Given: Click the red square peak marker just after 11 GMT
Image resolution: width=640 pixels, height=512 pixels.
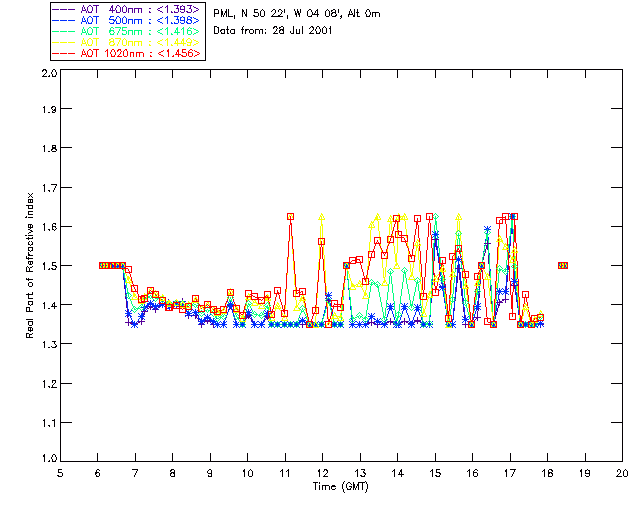Looking at the screenshot, I should pos(290,217).
